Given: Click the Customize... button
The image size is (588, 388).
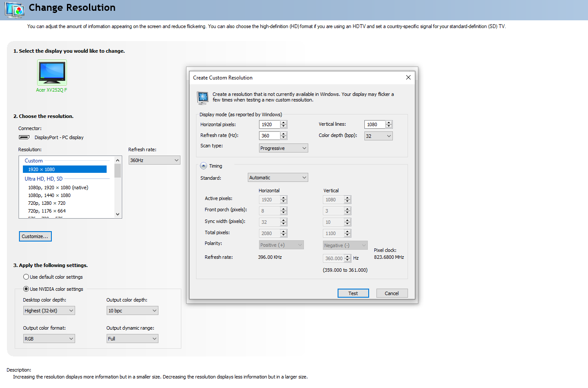Looking at the screenshot, I should 35,236.
